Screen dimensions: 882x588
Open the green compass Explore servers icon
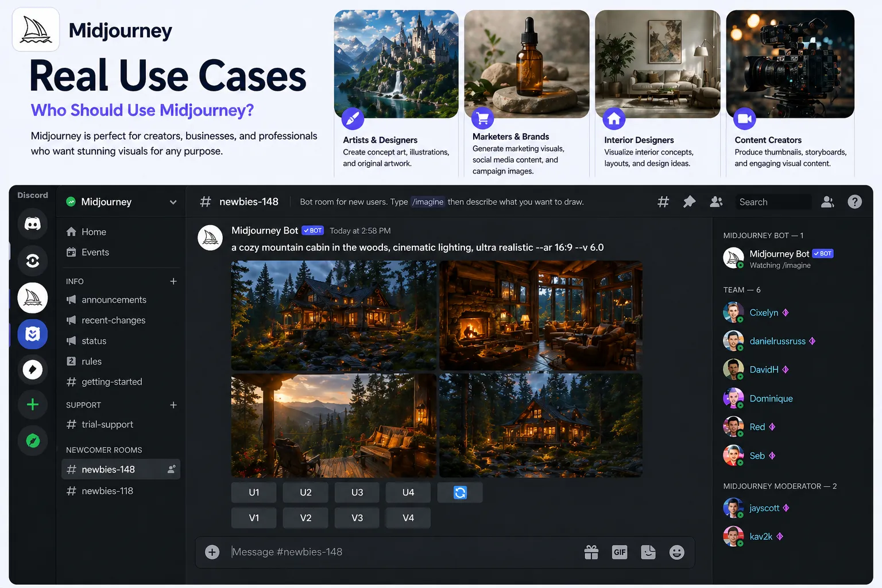[x=33, y=440]
